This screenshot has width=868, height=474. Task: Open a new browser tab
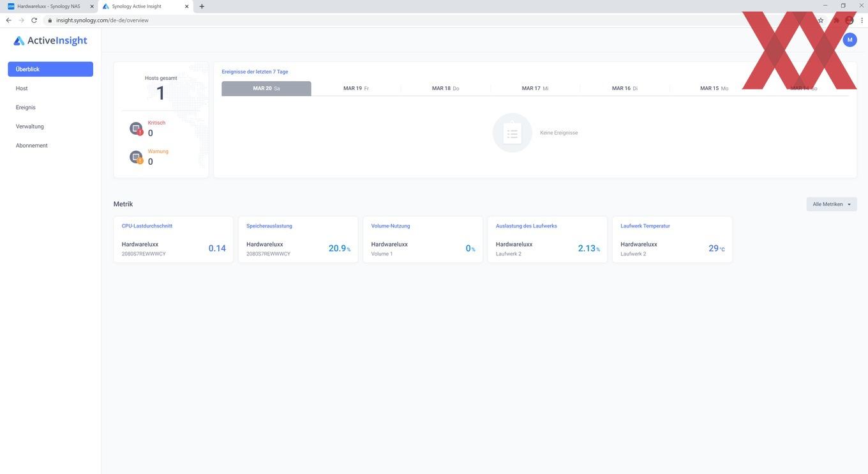click(x=202, y=6)
